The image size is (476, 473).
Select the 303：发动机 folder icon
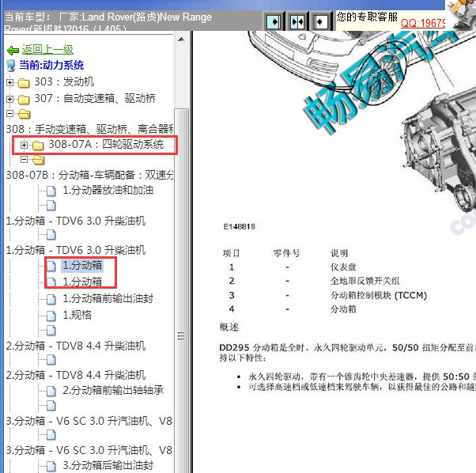(24, 82)
